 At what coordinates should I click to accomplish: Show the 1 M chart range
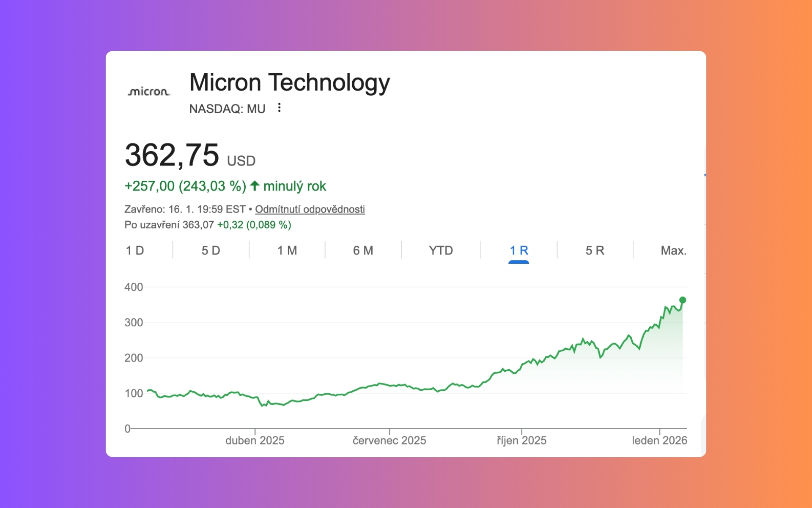[287, 251]
